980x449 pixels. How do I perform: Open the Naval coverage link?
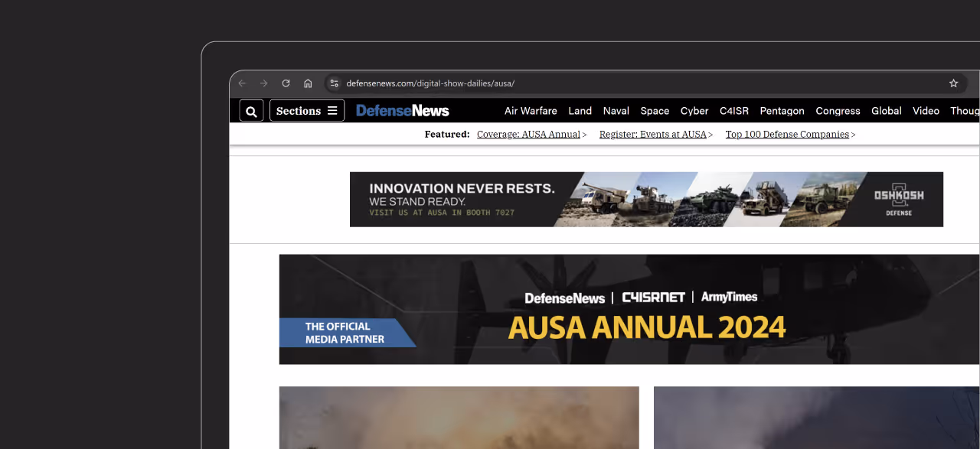point(616,110)
